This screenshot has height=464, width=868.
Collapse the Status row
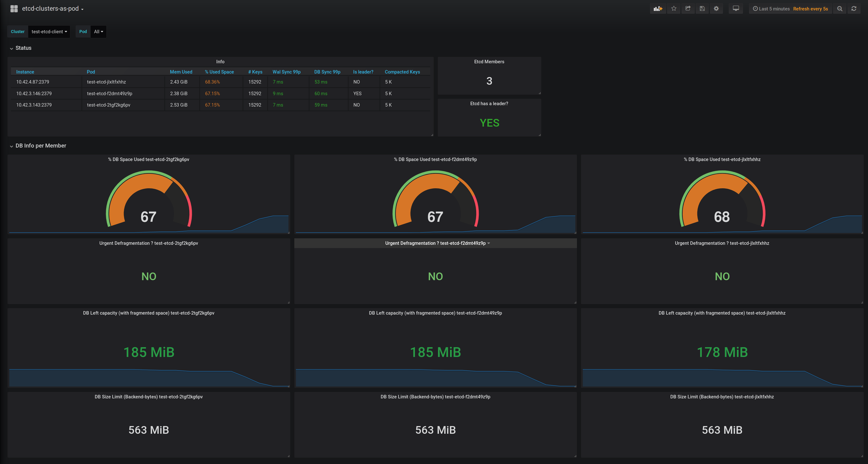click(x=23, y=48)
